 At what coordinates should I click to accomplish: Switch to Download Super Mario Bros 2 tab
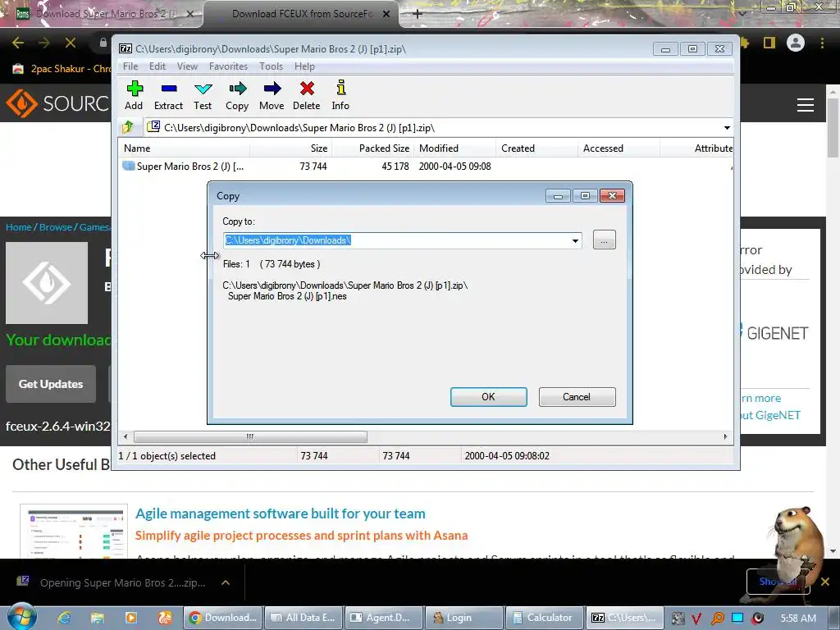[105, 14]
